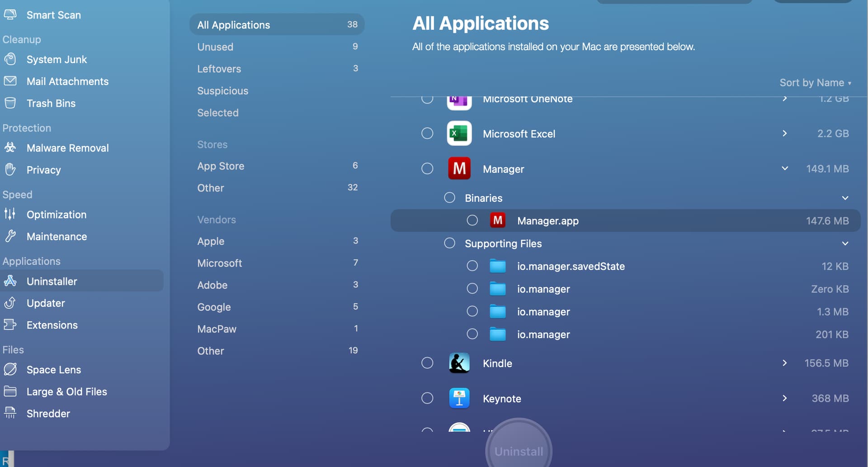The width and height of the screenshot is (868, 467).
Task: Expand the Microsoft OneNote row chevron
Action: [x=785, y=99]
